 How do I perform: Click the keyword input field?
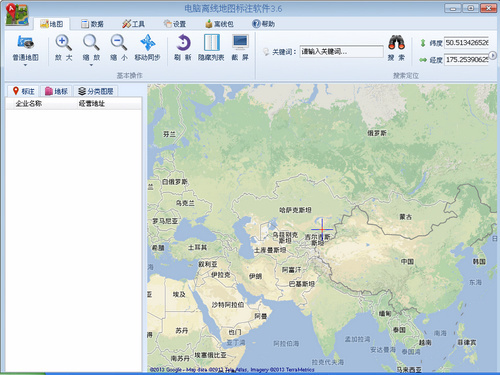[341, 51]
